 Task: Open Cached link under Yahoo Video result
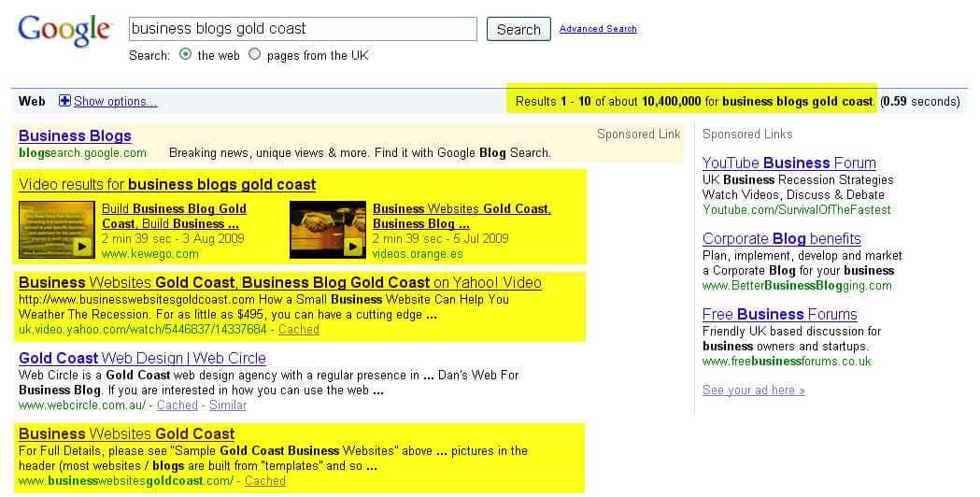(299, 330)
